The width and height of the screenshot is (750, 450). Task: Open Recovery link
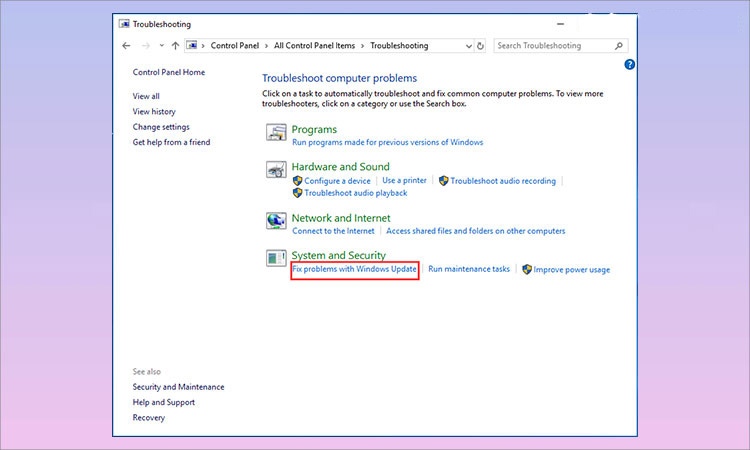(x=149, y=417)
